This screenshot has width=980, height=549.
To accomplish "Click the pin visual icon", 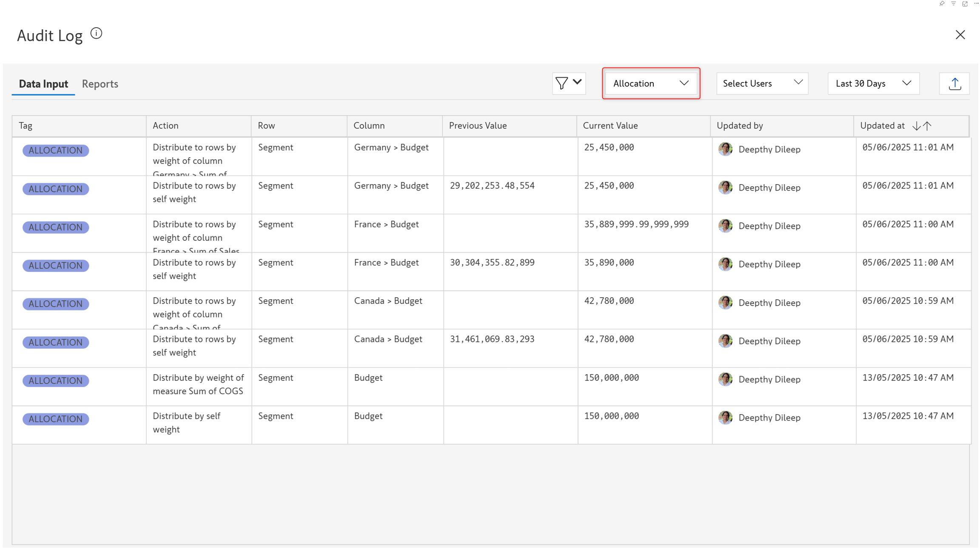I will click(x=942, y=3).
